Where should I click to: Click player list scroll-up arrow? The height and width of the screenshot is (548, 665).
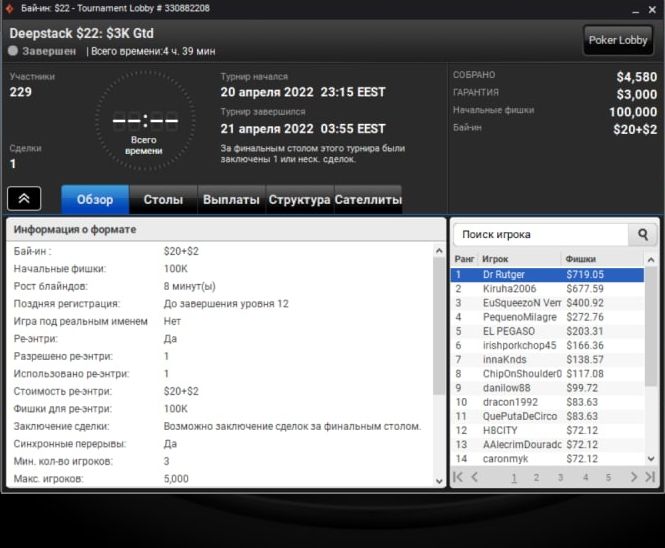[651, 259]
